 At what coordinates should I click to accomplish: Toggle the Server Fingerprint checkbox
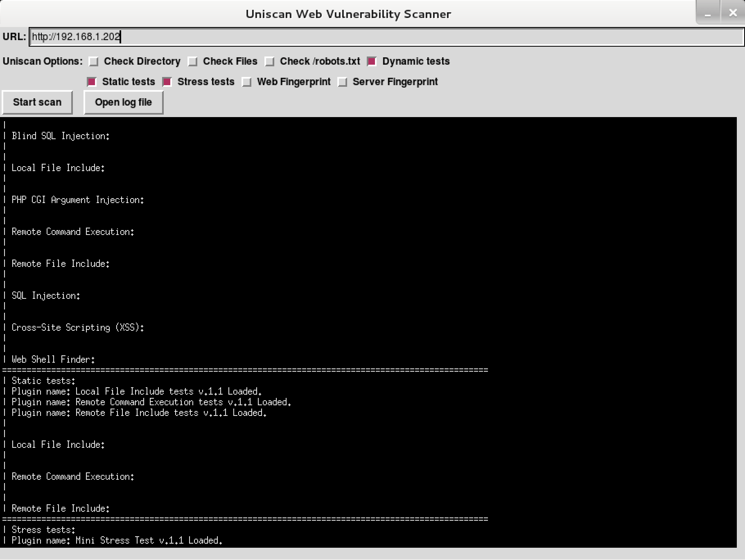(343, 82)
